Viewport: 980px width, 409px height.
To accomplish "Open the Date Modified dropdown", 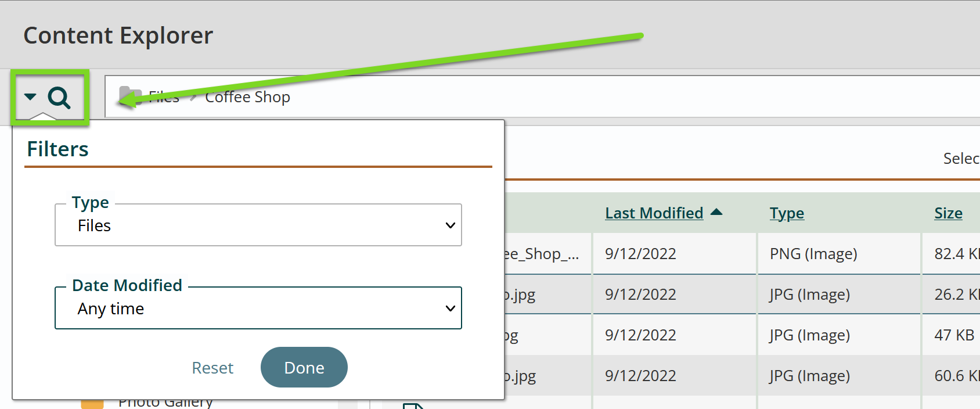I will coord(258,308).
